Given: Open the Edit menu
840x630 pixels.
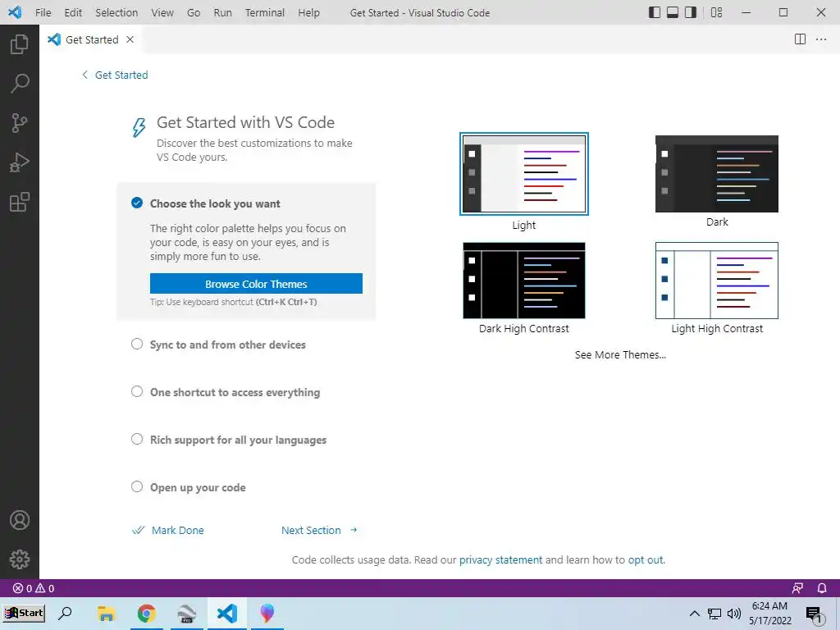Looking at the screenshot, I should pyautogui.click(x=73, y=12).
